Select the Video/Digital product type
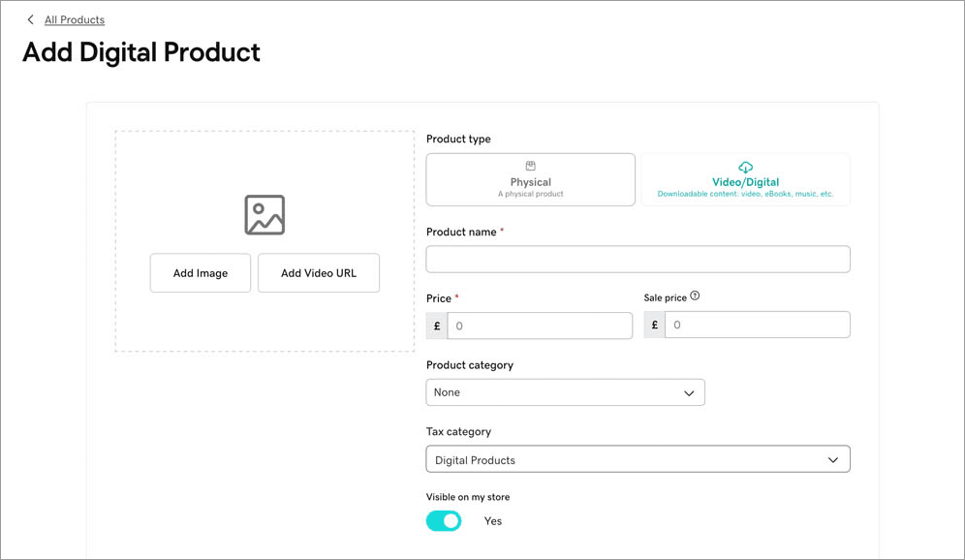Screen dimensions: 965x560 pos(745,179)
